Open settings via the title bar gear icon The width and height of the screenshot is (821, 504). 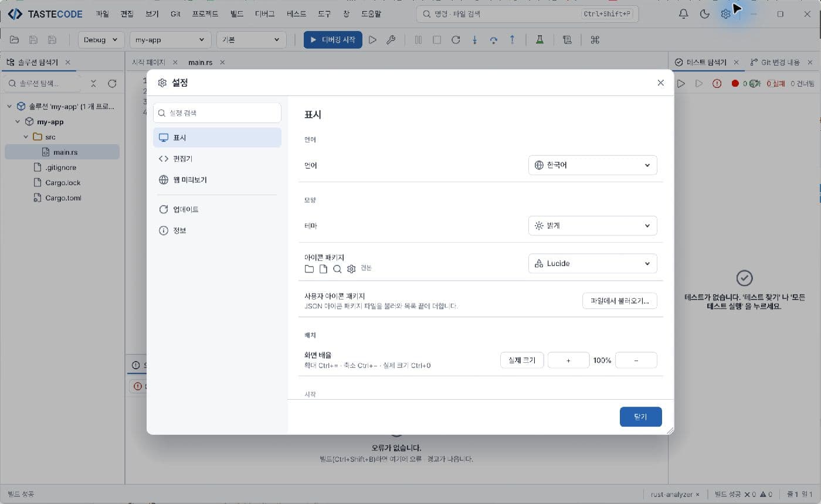coord(726,14)
